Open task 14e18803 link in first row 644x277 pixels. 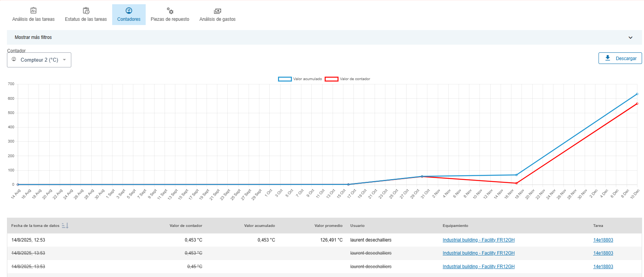coord(603,240)
